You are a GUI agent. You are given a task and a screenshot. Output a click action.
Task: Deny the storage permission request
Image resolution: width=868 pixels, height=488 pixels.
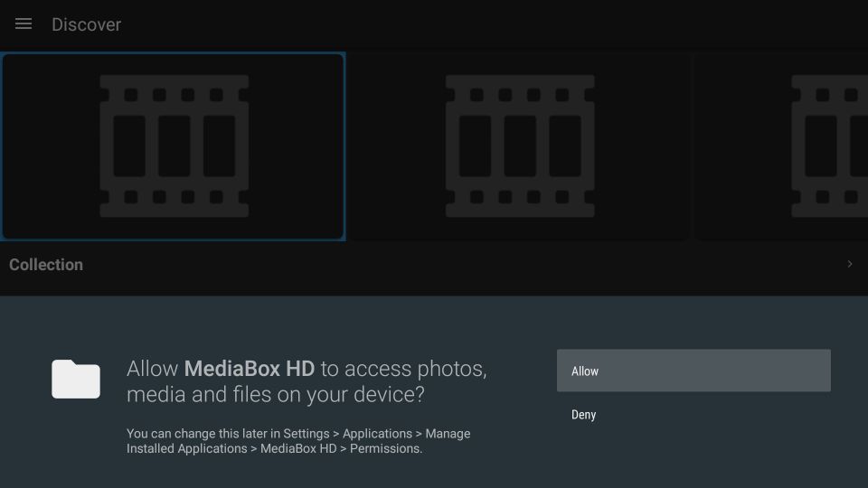(x=693, y=415)
